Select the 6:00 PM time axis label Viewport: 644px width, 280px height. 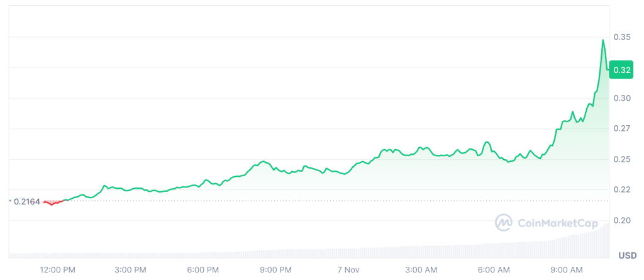pyautogui.click(x=203, y=269)
